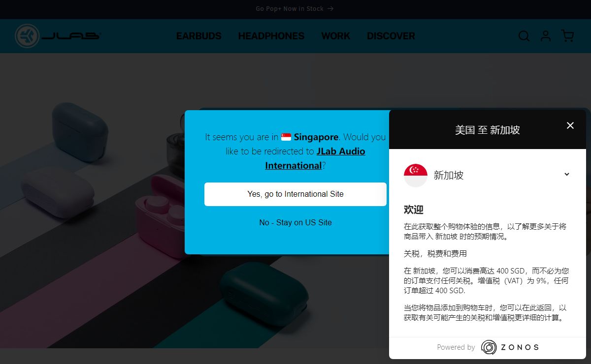Expand the 新加坡 country dropdown
The width and height of the screenshot is (591, 364).
[488, 175]
